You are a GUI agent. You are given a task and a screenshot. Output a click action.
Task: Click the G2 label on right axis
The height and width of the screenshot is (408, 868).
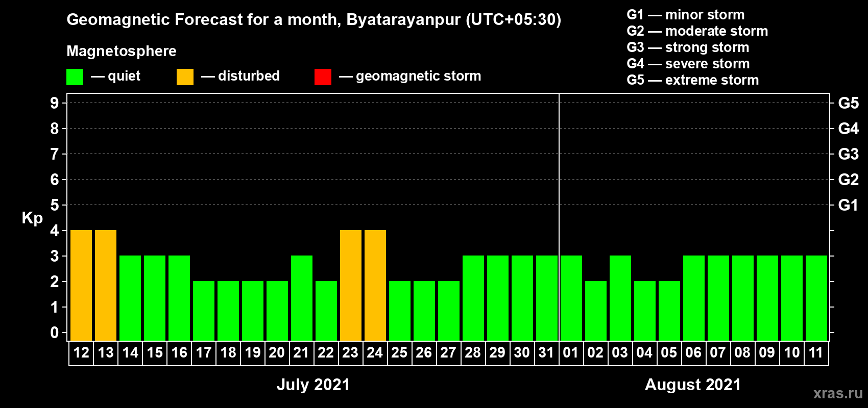(849, 180)
